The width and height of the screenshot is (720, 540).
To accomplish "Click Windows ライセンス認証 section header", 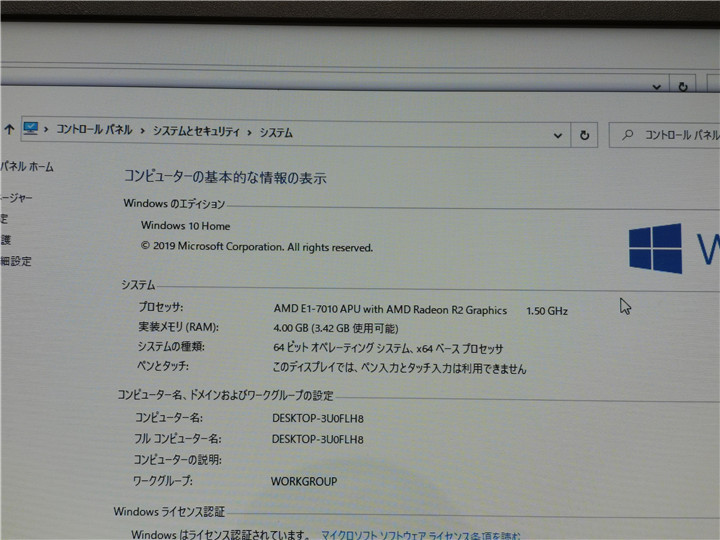I will [169, 511].
